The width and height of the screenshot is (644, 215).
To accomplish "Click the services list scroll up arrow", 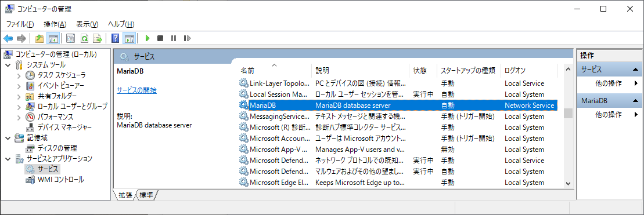I will pyautogui.click(x=568, y=69).
